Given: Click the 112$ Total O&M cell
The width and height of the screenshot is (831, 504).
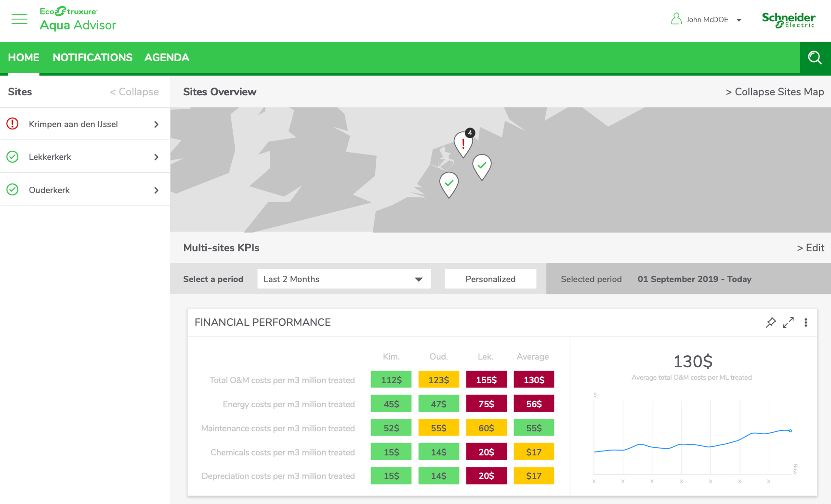Looking at the screenshot, I should (391, 379).
